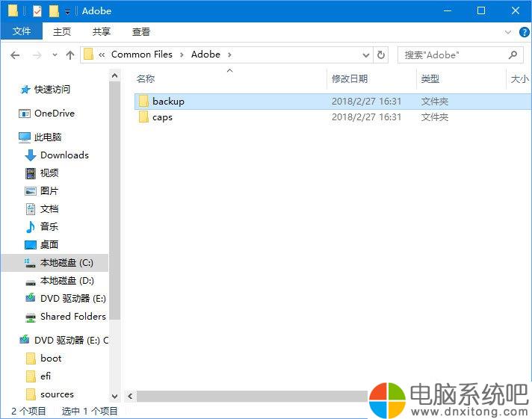Click the 本地磁盘 (D:) drive icon
This screenshot has height=419, width=532.
(x=31, y=282)
